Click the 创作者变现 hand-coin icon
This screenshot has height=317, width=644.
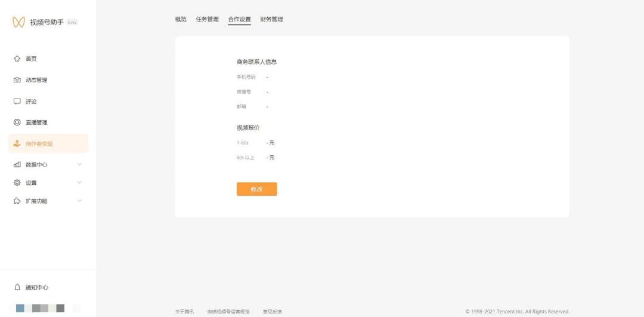pyautogui.click(x=17, y=143)
